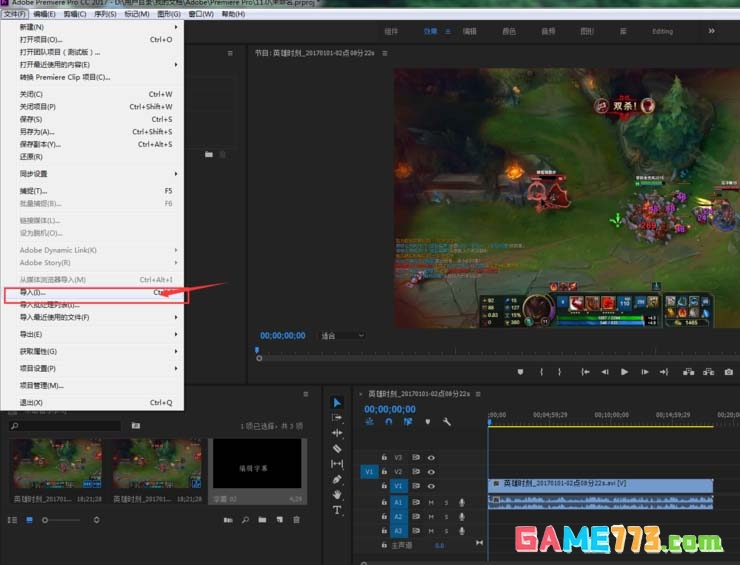Step back one frame
This screenshot has height=565, width=740.
point(605,372)
